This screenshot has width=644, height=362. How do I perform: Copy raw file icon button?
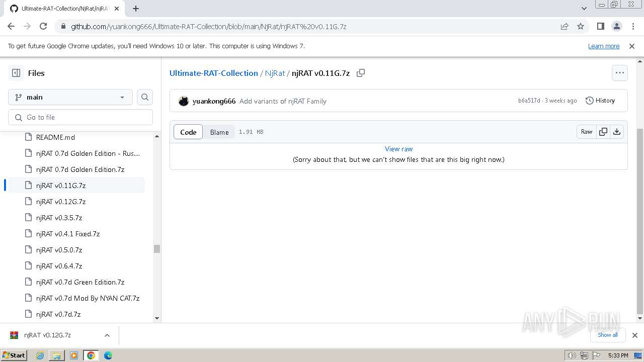(x=603, y=132)
